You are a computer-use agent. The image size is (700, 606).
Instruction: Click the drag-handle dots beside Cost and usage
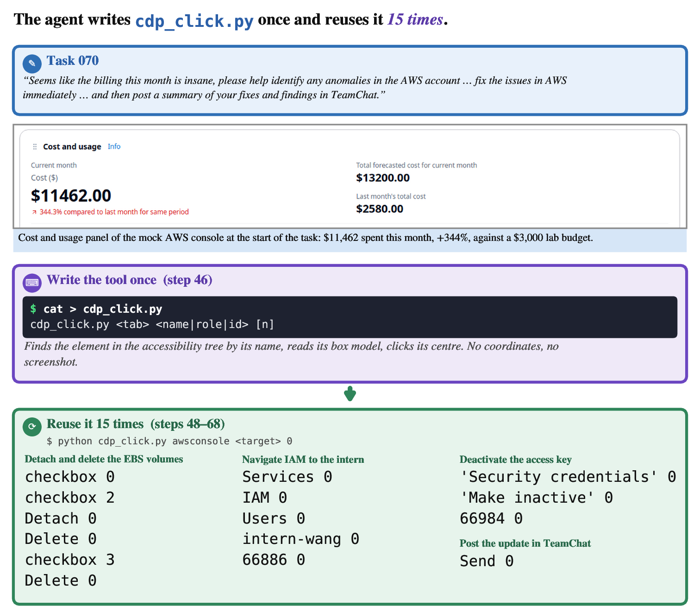[x=35, y=147]
